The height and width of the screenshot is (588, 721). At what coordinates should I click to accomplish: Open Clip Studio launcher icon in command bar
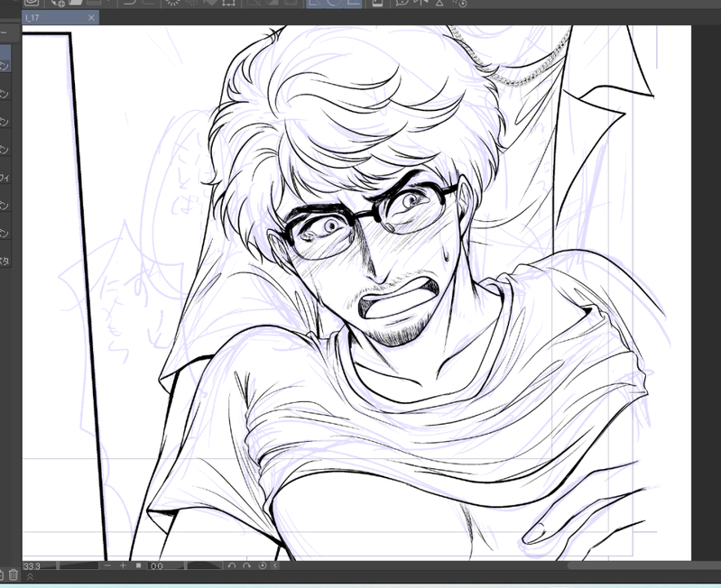32,3
